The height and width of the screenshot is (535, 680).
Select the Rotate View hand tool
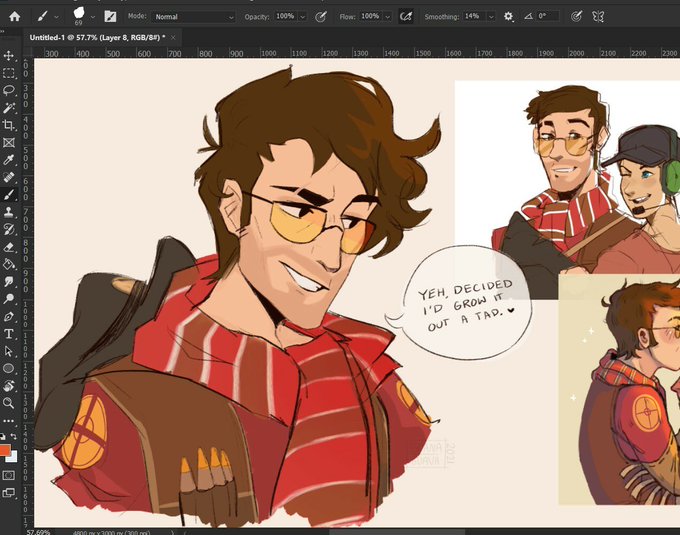[8, 386]
